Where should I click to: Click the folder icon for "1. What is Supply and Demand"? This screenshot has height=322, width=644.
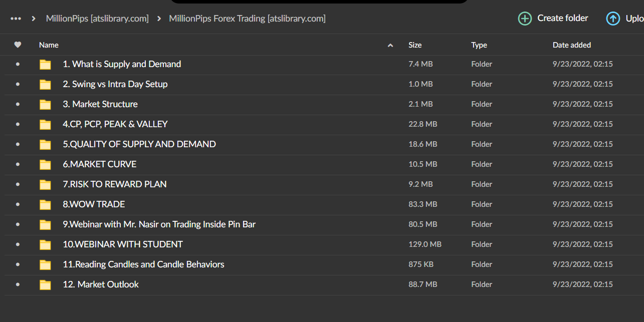point(45,64)
